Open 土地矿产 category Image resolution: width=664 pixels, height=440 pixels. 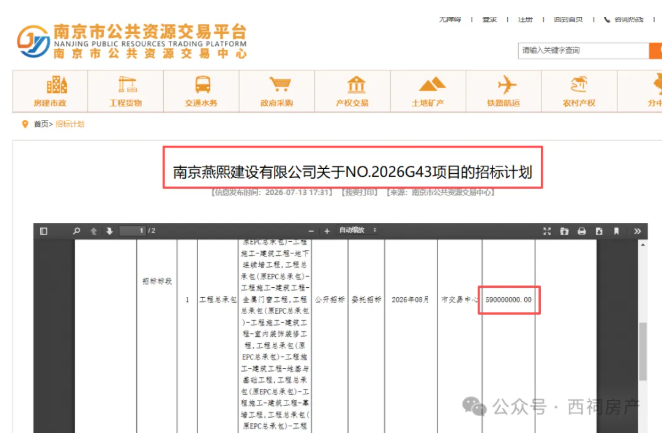(x=428, y=91)
